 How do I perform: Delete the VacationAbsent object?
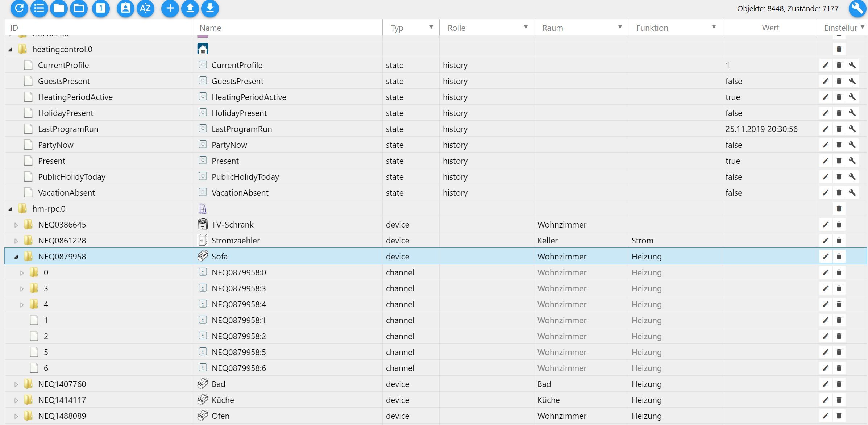(x=839, y=193)
